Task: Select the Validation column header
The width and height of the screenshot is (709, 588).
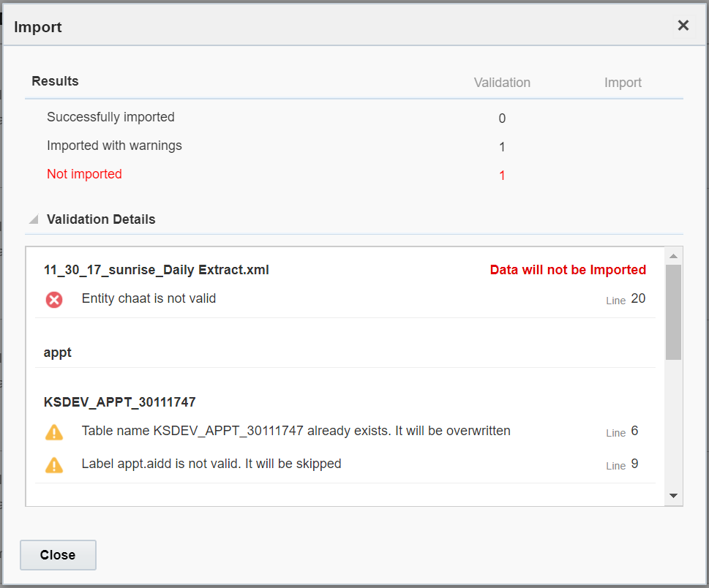Action: click(502, 83)
